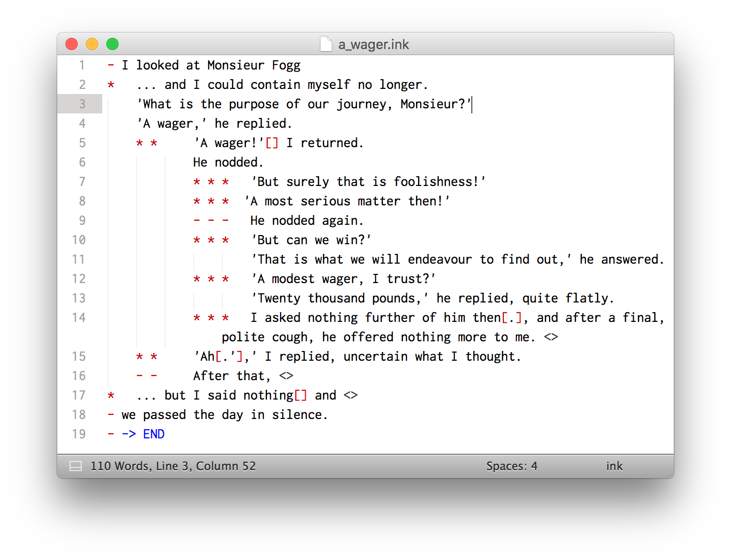Open the Spaces: 4 indentation menu

[x=511, y=466]
